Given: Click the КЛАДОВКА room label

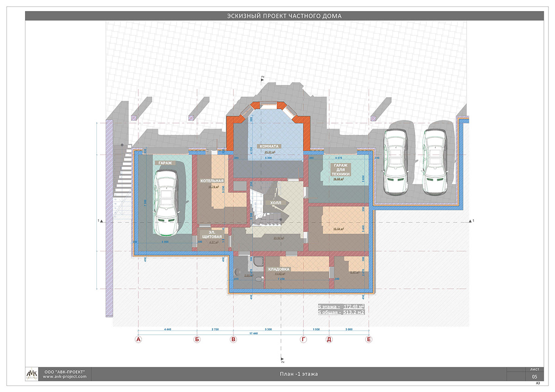Looking at the screenshot, I should (x=279, y=269).
